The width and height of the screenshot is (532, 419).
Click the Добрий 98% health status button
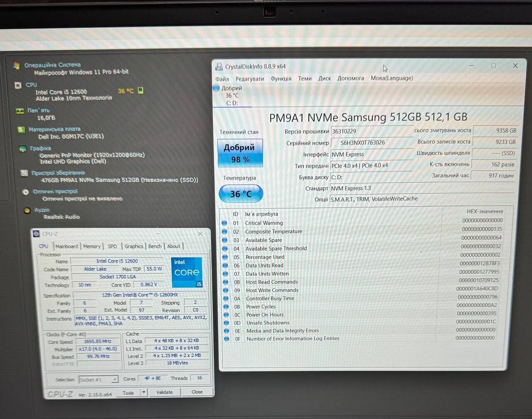click(240, 153)
